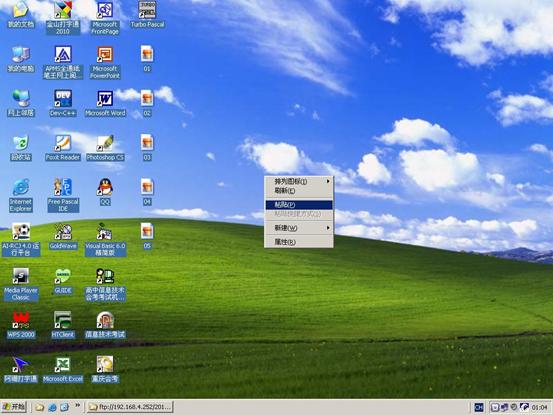Launch Internet Explorer from Quick Launch
Screen dimensions: 553x415
52,408
